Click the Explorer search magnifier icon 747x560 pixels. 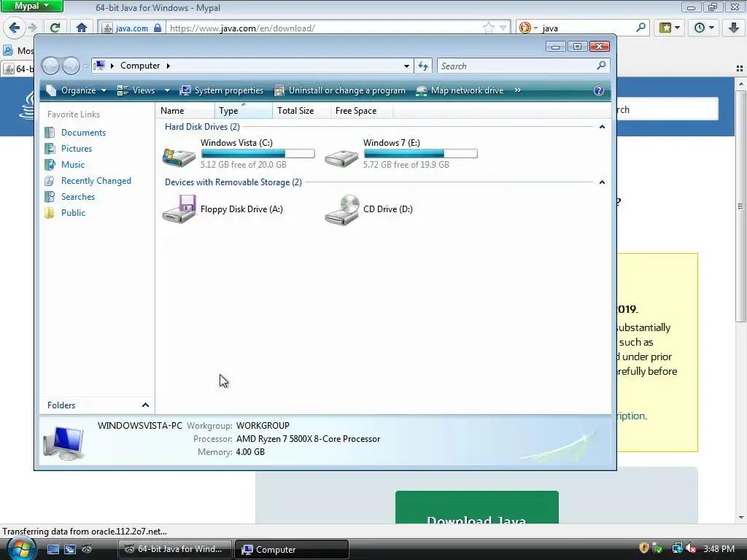click(x=601, y=65)
